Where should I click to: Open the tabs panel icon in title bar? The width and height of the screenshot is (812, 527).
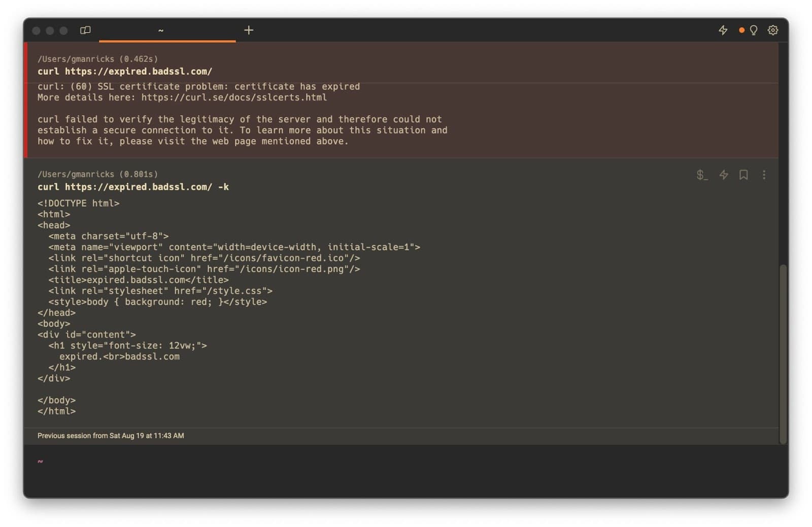[x=85, y=30]
